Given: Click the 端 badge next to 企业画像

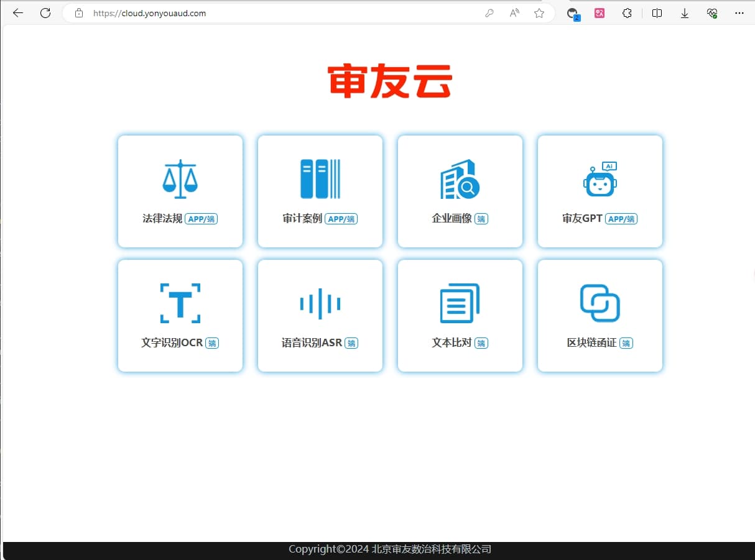Looking at the screenshot, I should coord(481,219).
